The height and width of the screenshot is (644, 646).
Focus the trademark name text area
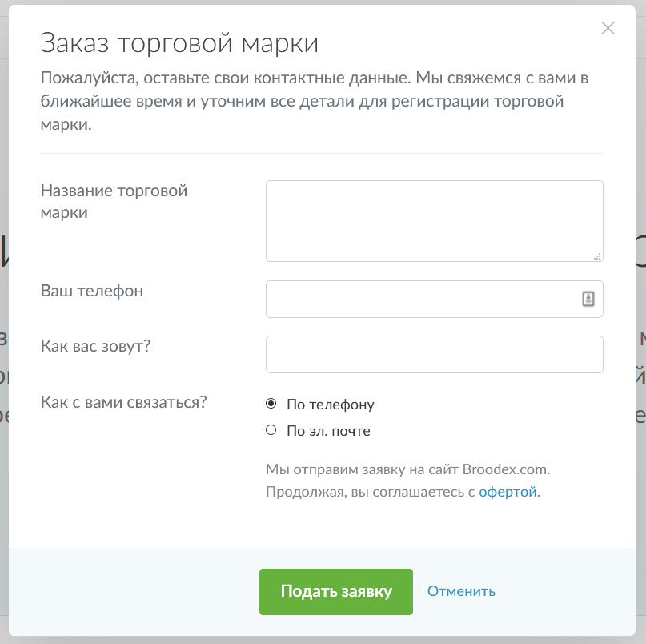pyautogui.click(x=432, y=220)
